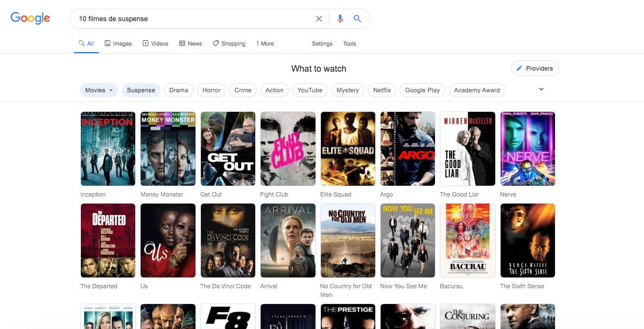This screenshot has width=644, height=329.
Task: Toggle the Suspense filter chip
Action: (x=141, y=90)
